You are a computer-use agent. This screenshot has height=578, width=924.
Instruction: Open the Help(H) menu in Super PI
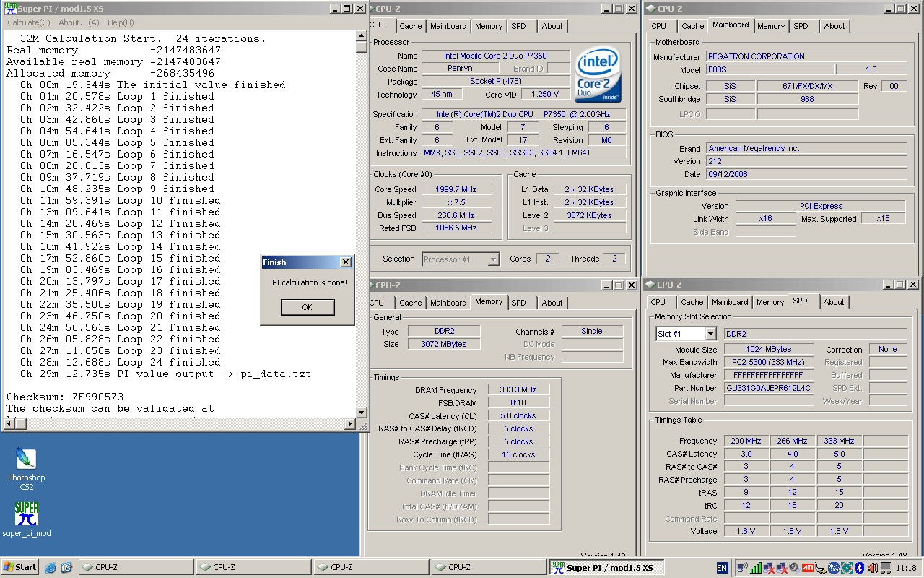121,22
